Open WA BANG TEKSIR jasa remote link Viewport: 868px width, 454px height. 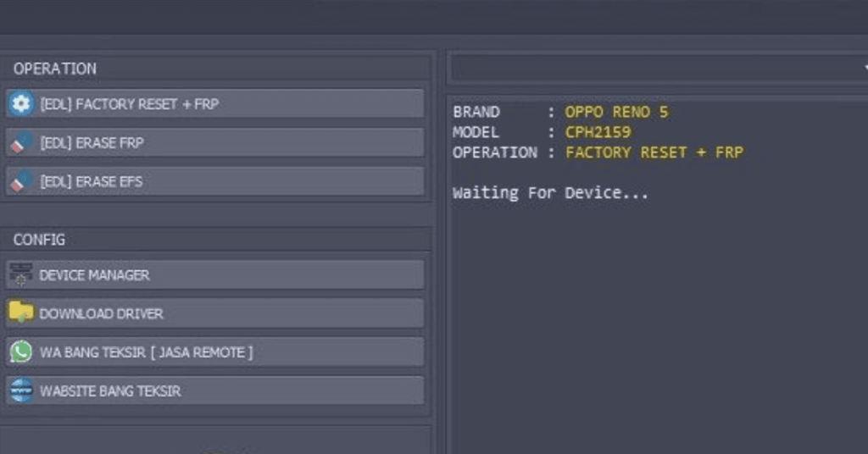pyautogui.click(x=215, y=352)
